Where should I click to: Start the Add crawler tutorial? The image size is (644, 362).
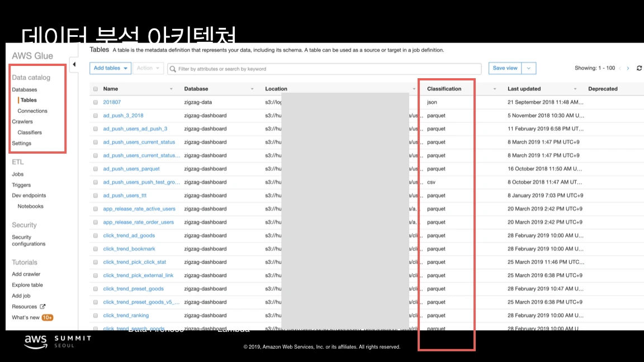(26, 274)
